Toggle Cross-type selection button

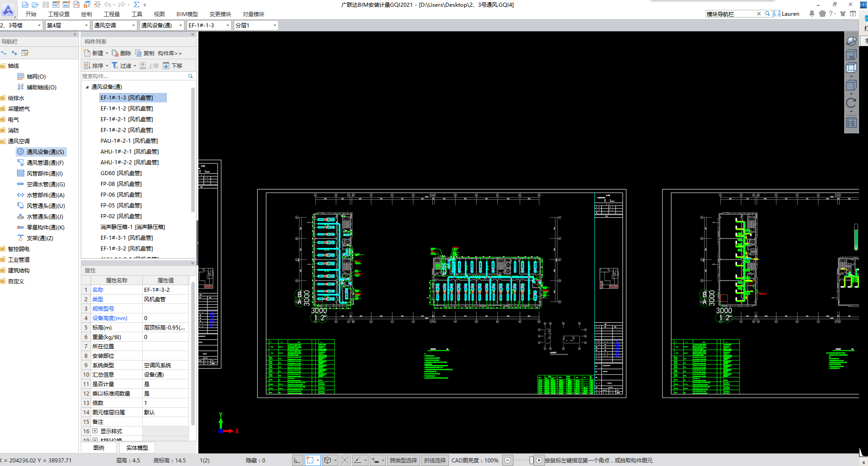click(403, 460)
